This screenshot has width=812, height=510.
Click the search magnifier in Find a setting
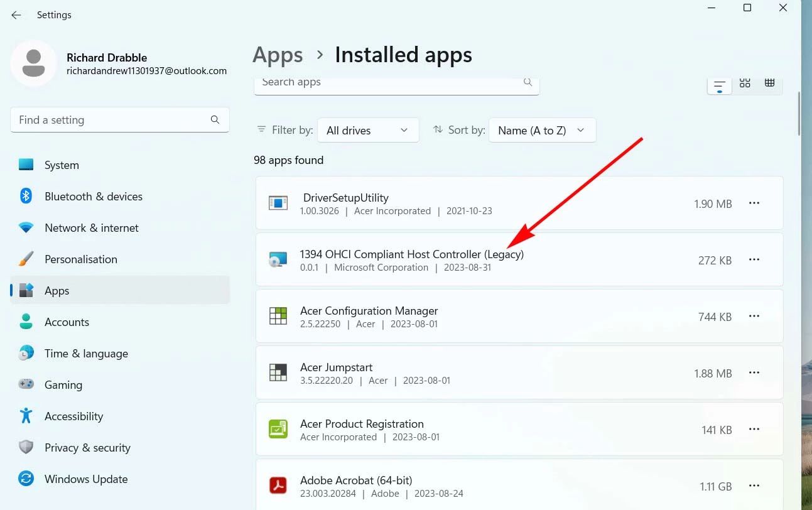point(215,120)
